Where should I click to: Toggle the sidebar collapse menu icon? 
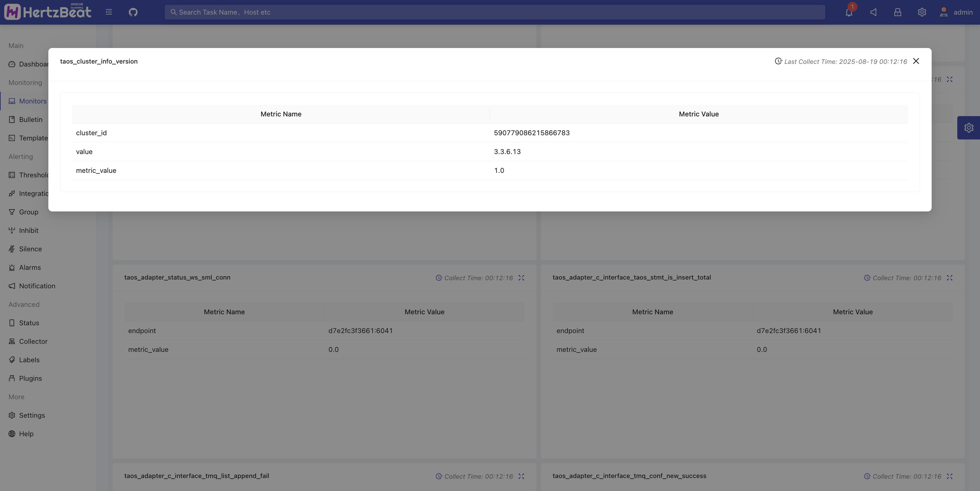point(109,12)
